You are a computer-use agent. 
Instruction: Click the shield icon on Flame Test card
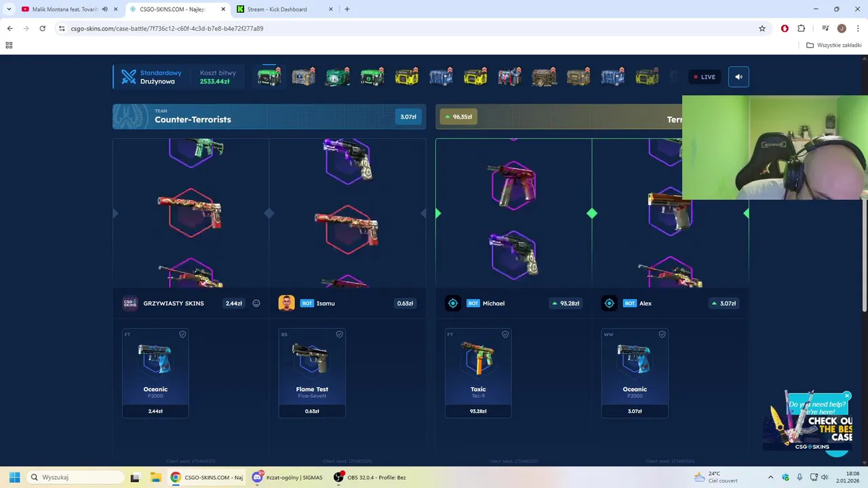[339, 334]
